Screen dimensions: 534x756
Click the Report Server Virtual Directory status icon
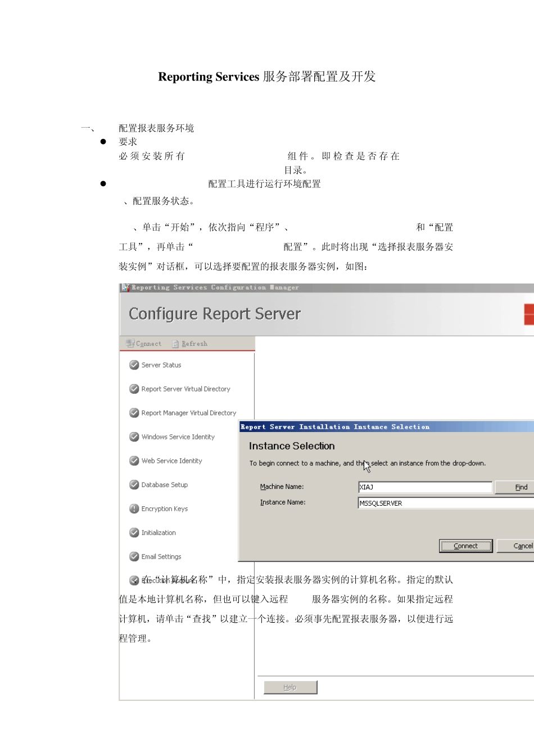(134, 389)
